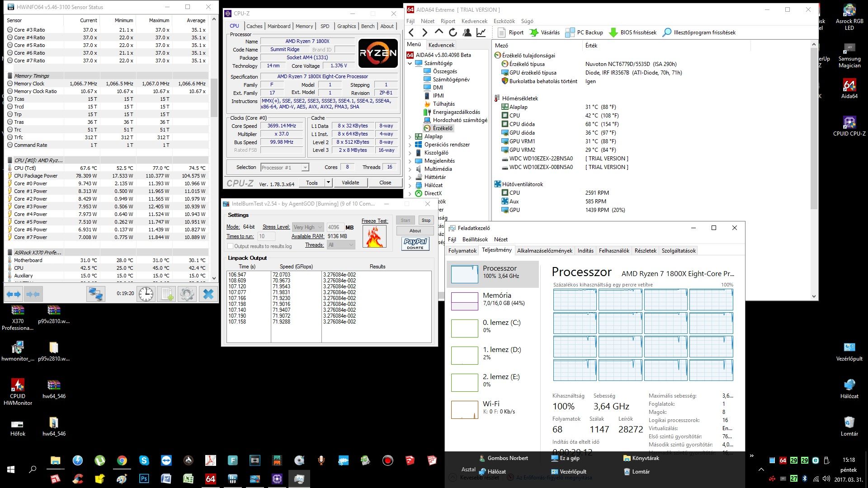This screenshot has width=868, height=488.
Task: Click Photoshop icon in taskbar
Action: (x=144, y=479)
